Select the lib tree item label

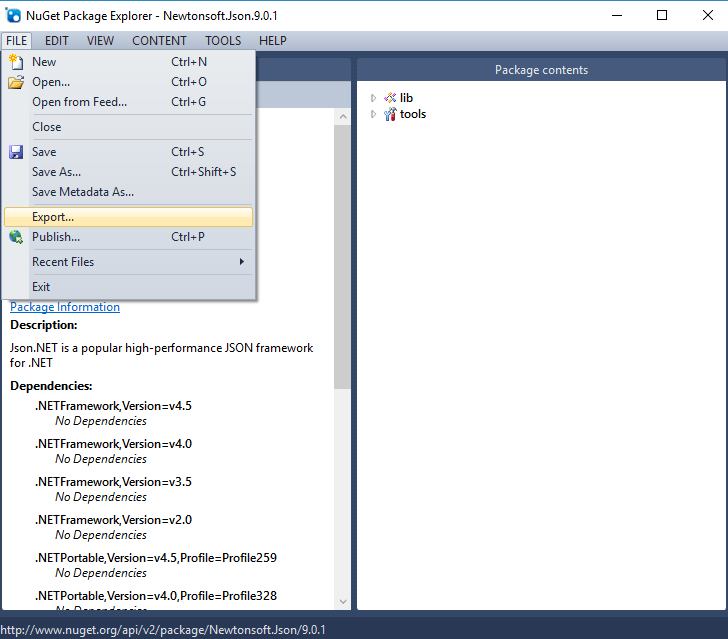coord(406,98)
